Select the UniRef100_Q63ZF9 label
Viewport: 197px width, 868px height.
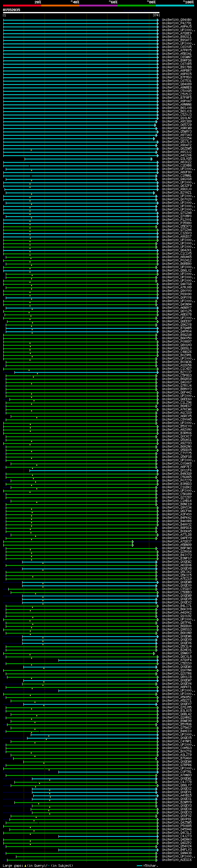[177, 186]
